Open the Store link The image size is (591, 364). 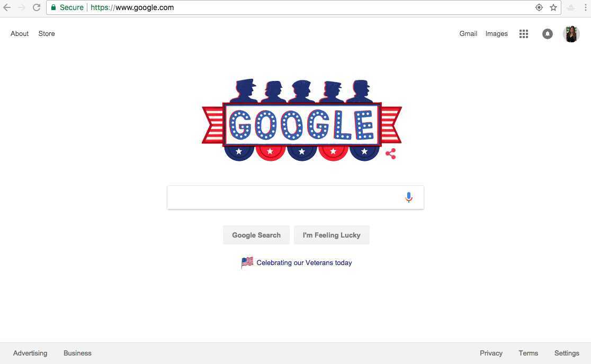[x=47, y=33]
